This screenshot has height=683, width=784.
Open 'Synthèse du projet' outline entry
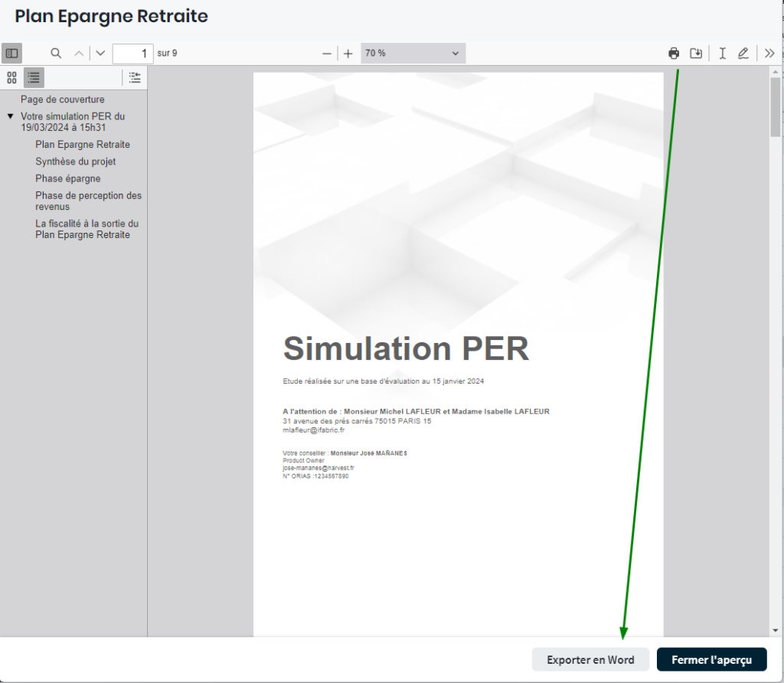[x=75, y=162]
